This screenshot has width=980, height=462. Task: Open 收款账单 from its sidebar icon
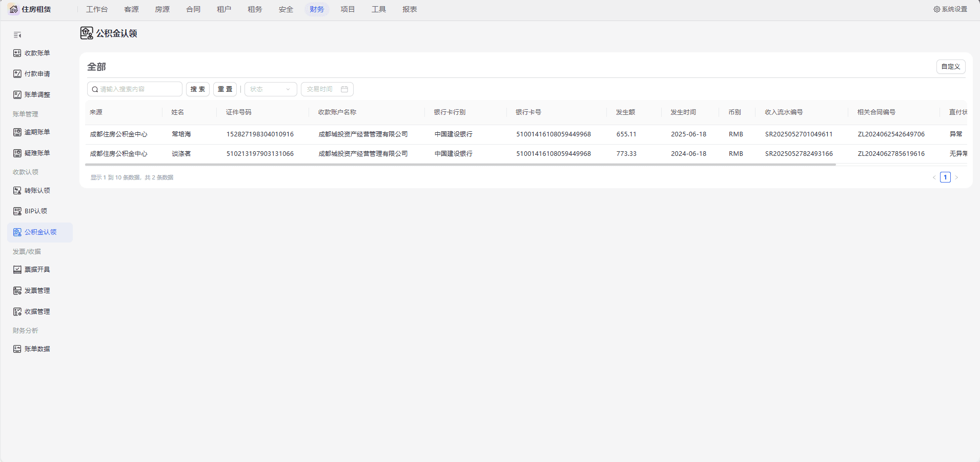coord(17,53)
